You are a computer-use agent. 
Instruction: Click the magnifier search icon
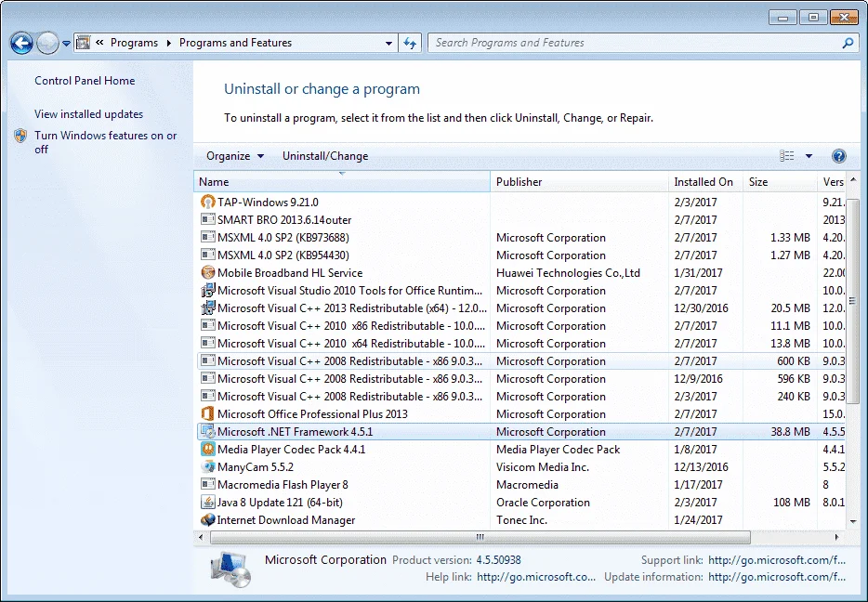[x=848, y=43]
